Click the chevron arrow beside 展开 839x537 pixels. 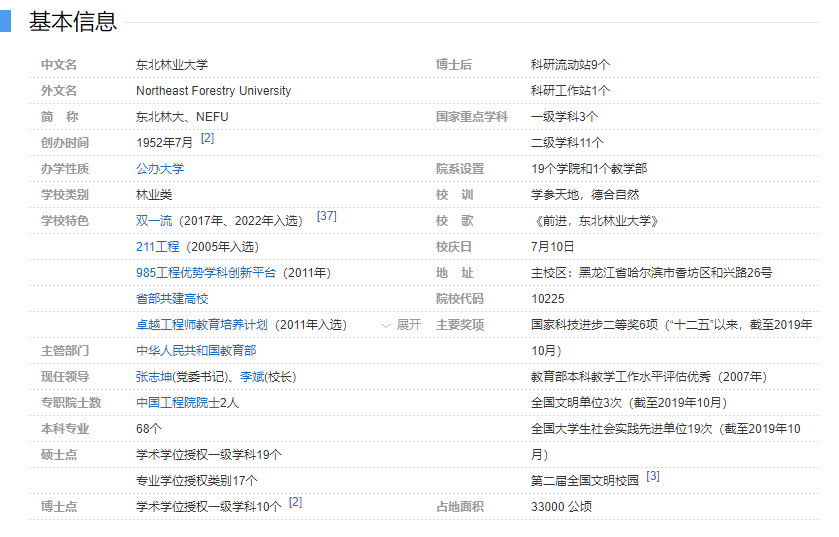coord(386,326)
